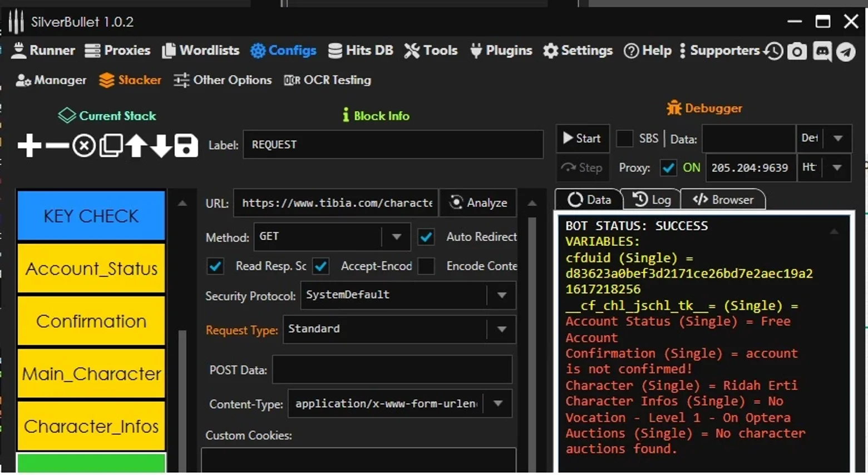Select the KEY CHECK block
The height and width of the screenshot is (475, 868).
91,216
